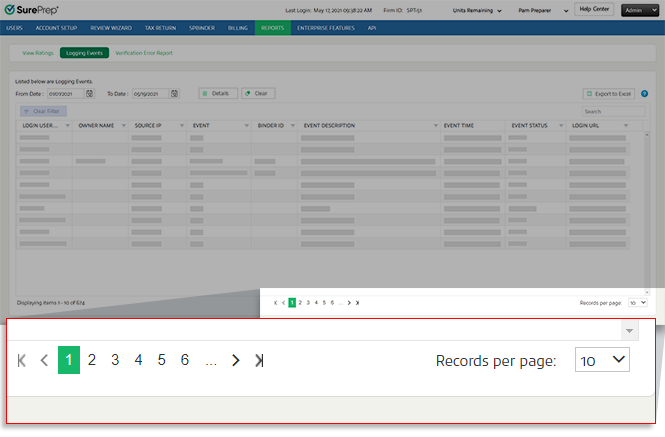This screenshot has height=437, width=665.
Task: Open filter menu for Event Description column
Action: coord(436,126)
